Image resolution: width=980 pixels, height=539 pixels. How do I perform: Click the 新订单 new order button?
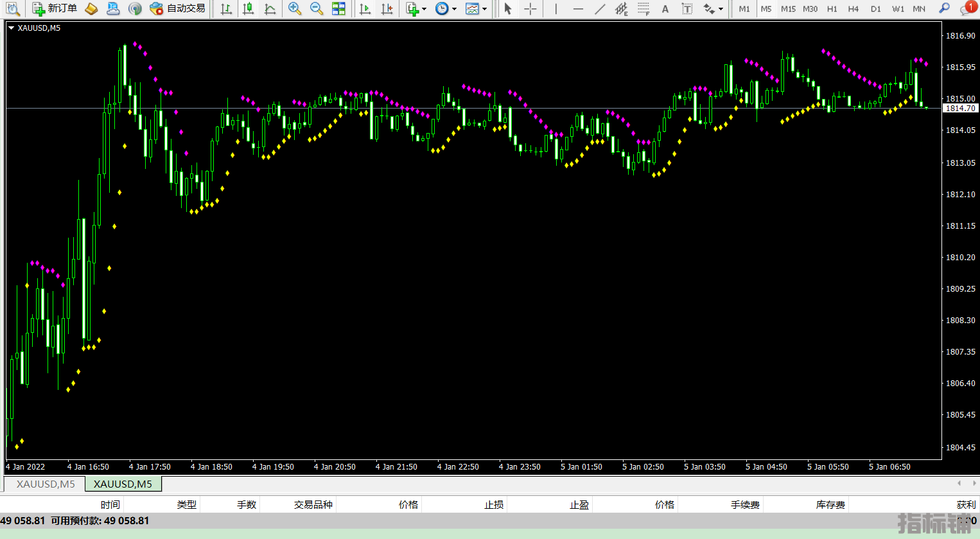(x=55, y=8)
